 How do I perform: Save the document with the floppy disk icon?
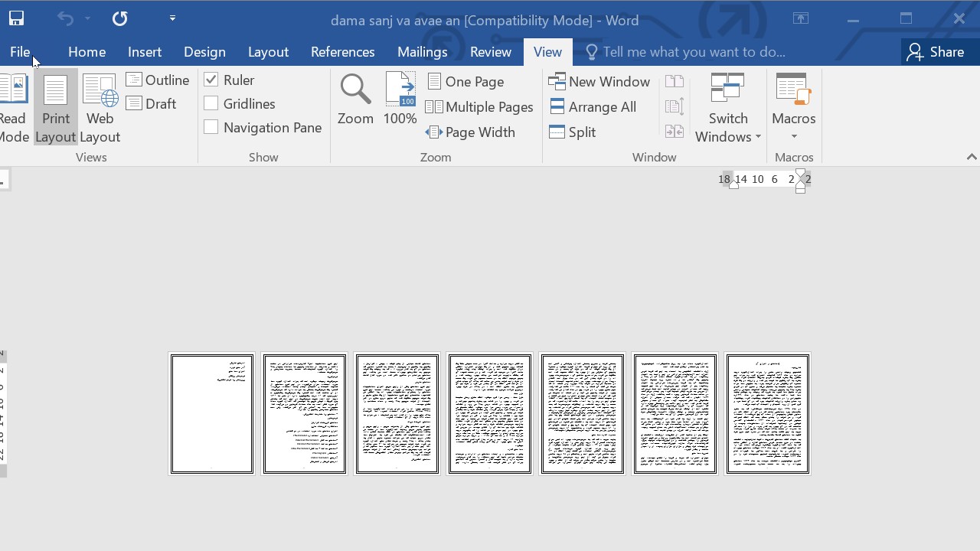(16, 18)
